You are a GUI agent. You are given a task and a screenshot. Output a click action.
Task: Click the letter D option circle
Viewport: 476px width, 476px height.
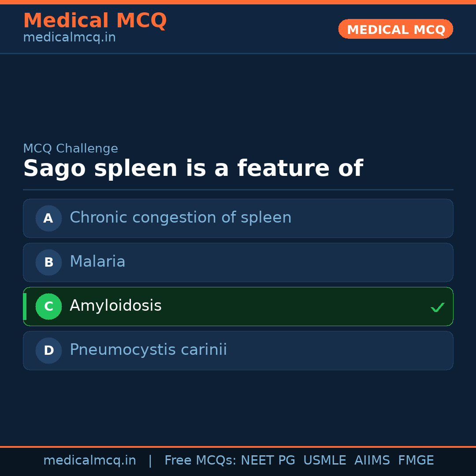click(x=48, y=350)
